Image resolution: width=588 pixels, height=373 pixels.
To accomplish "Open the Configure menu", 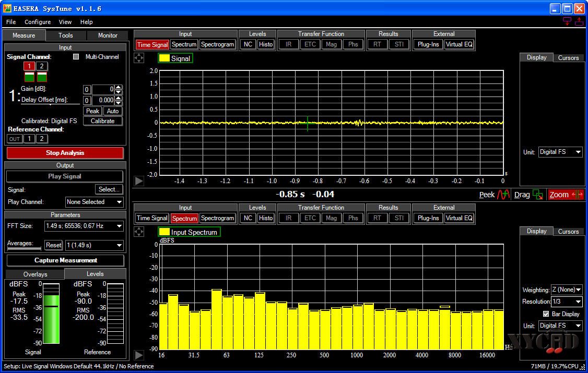I will pos(38,22).
